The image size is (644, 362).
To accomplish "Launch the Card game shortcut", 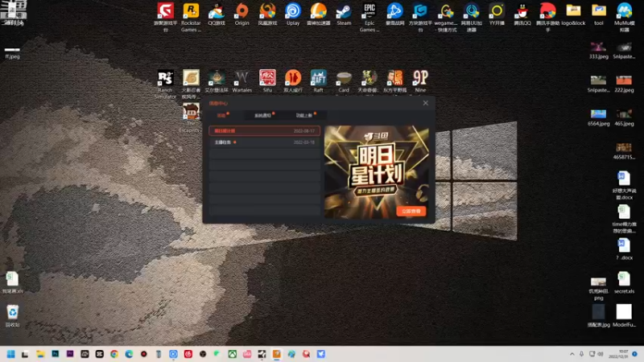I will click(x=344, y=81).
